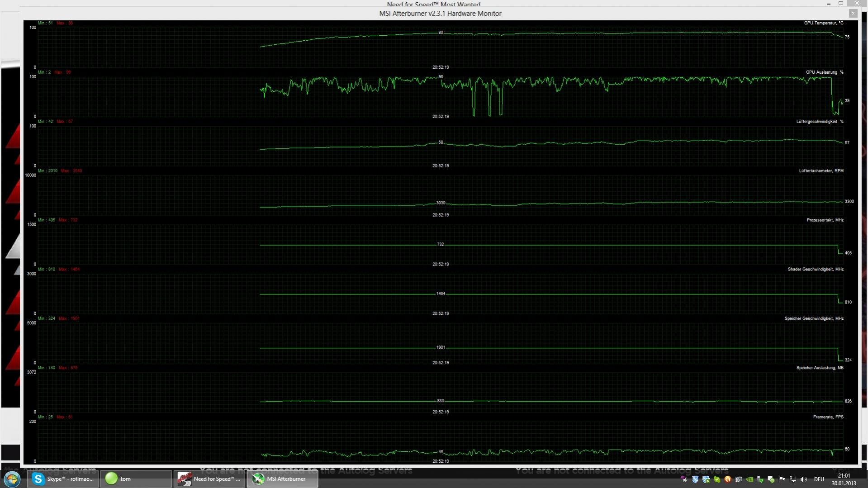868x488 pixels.
Task: Close the Hardware Monitor window
Action: point(853,14)
